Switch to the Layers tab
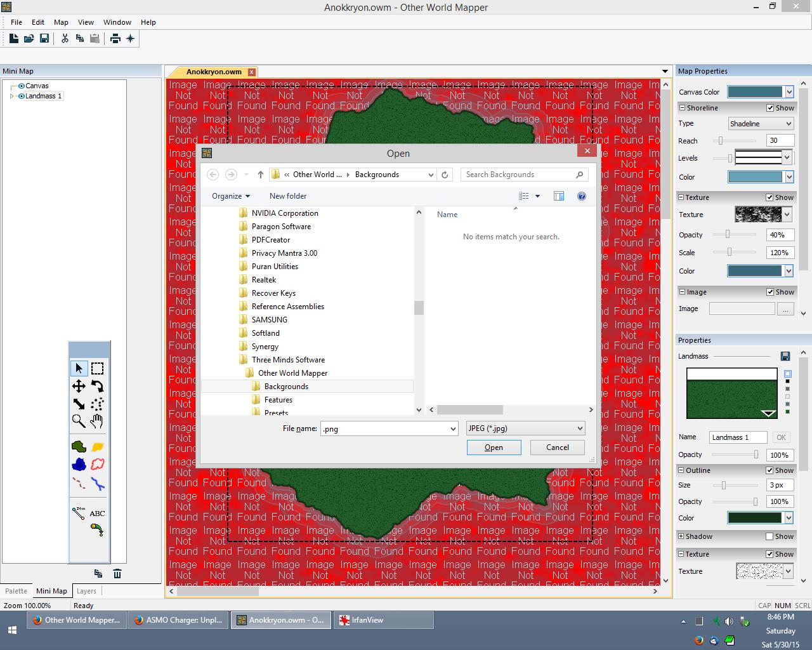 coord(86,591)
